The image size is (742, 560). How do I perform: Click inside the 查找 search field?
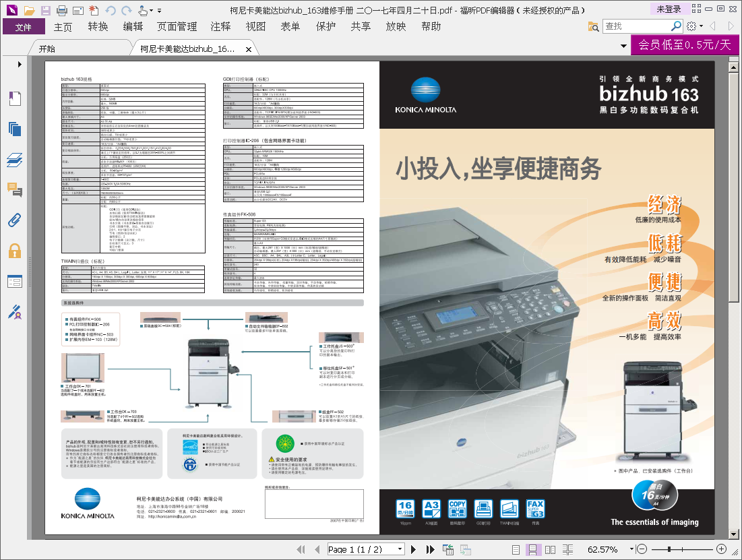pos(636,26)
